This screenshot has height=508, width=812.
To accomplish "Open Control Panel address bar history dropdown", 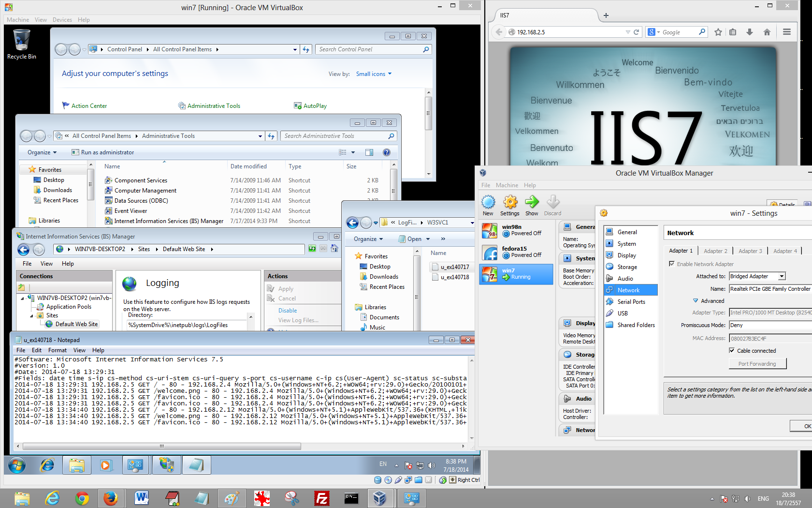I will click(x=295, y=49).
